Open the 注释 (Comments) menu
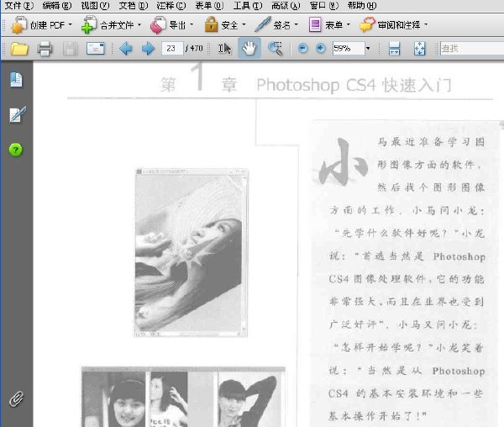This screenshot has height=427, width=504. click(x=171, y=6)
